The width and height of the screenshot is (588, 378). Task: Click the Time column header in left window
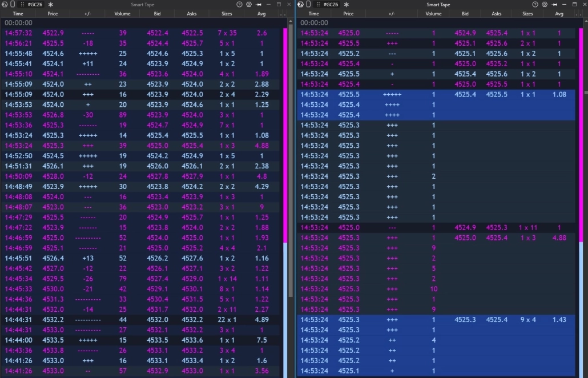pyautogui.click(x=18, y=14)
